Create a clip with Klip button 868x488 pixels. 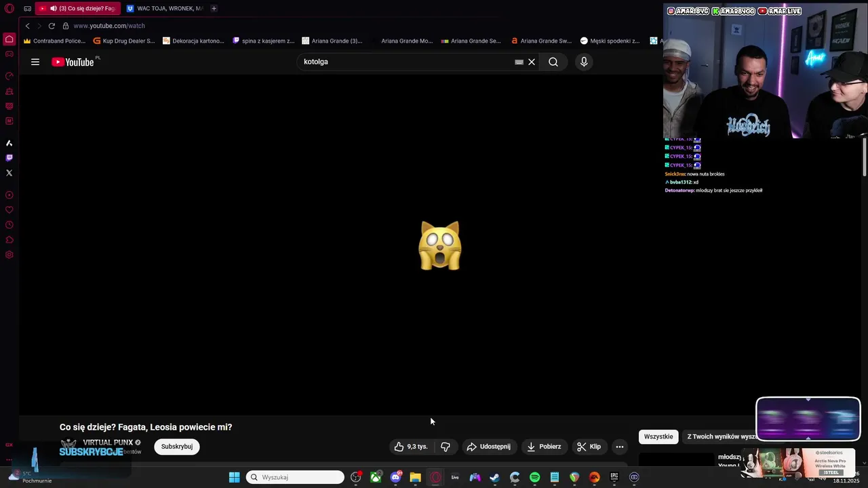coord(589,447)
